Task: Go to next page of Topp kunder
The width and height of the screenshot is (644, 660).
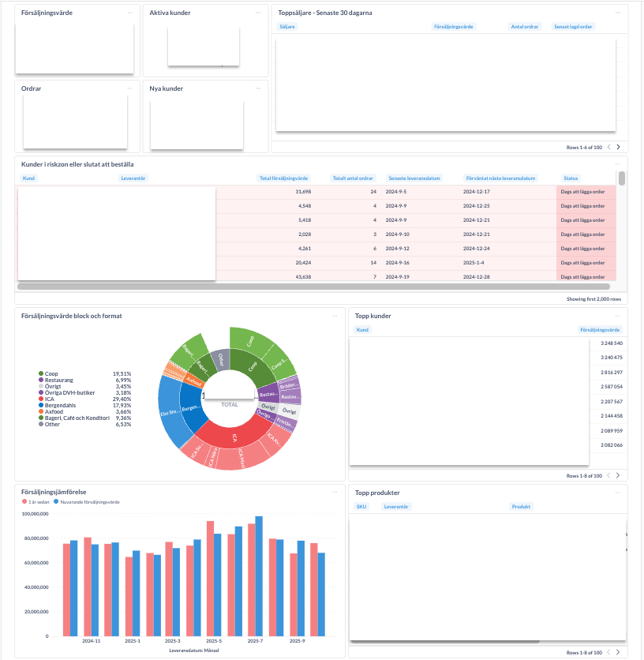Action: 619,475
